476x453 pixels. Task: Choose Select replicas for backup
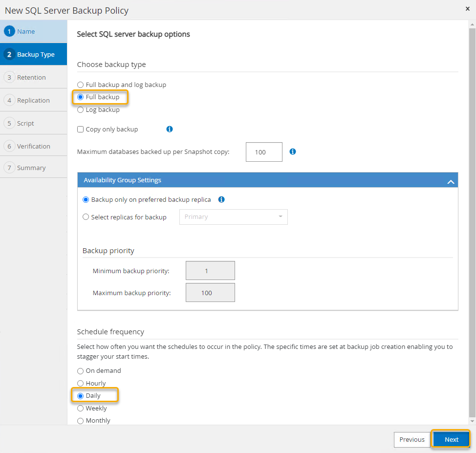pyautogui.click(x=86, y=217)
